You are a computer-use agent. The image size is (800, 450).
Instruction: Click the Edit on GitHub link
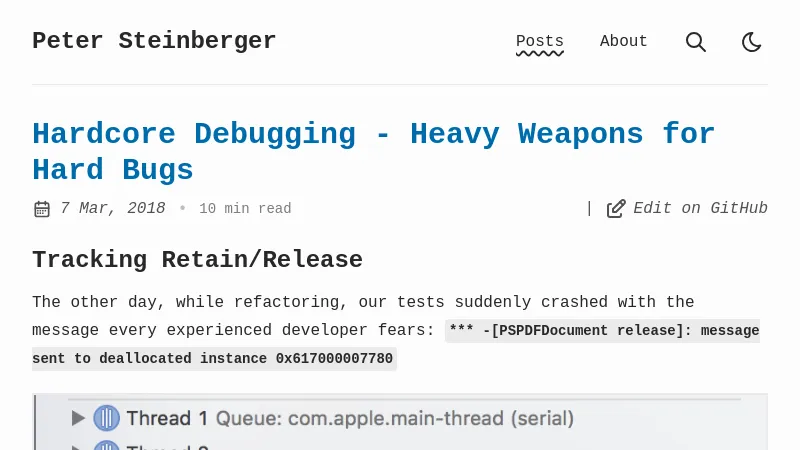(x=700, y=208)
